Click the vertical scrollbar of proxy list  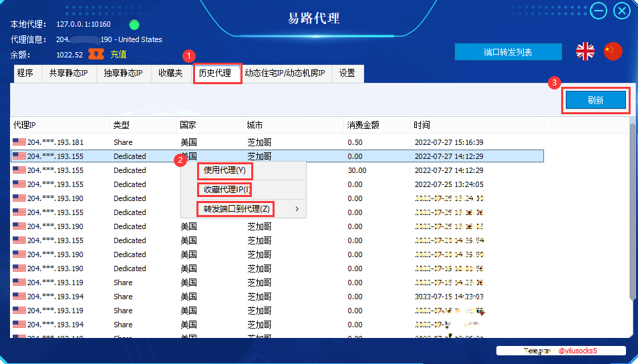click(632, 212)
